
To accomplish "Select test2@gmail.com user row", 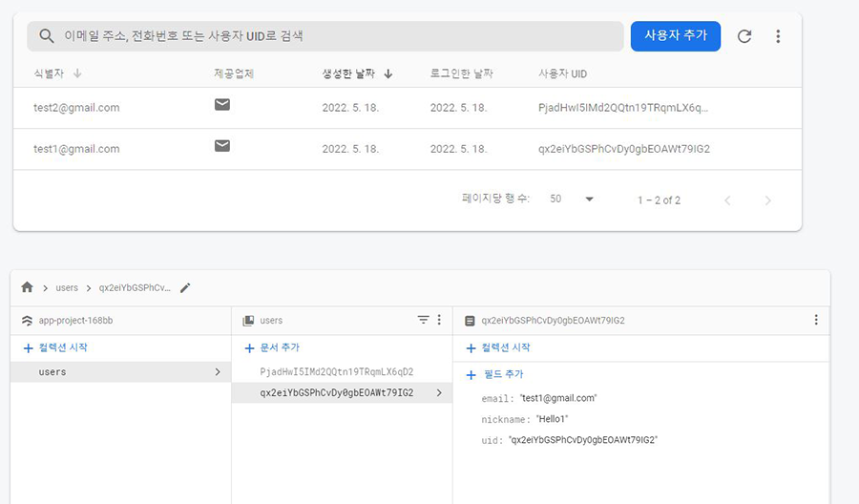I will click(407, 108).
